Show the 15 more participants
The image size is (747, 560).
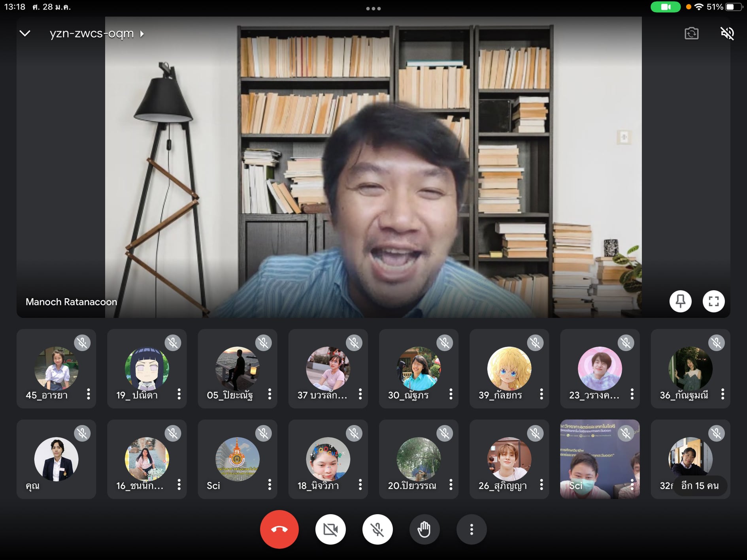(700, 485)
